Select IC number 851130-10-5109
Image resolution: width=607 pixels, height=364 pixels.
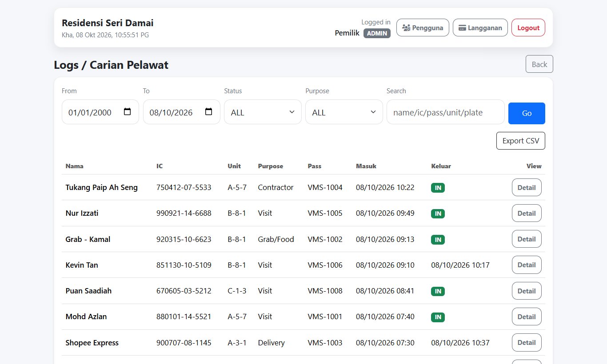(184, 265)
